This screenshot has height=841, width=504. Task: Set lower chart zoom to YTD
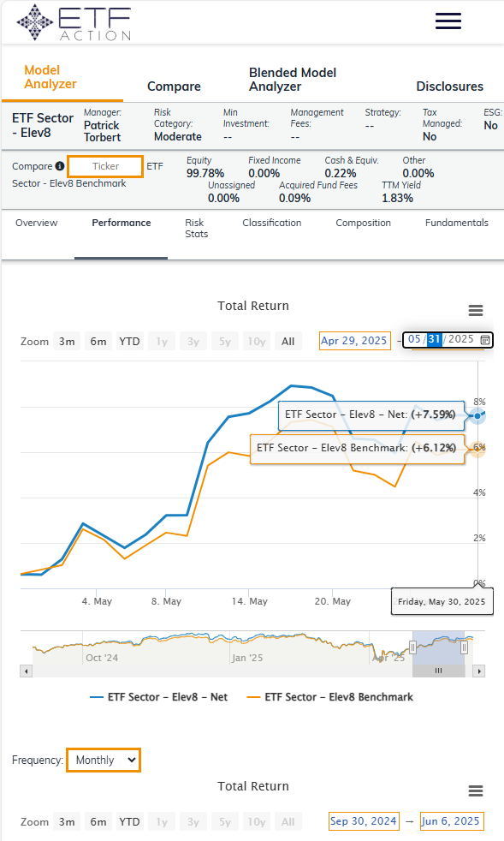point(129,821)
